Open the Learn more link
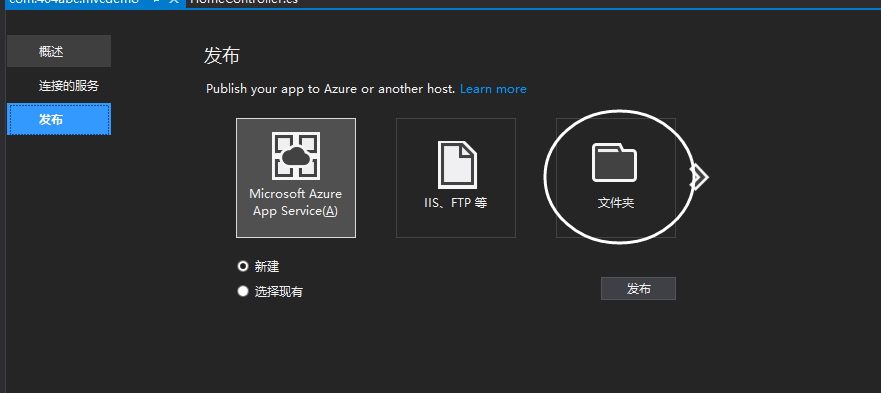The image size is (881, 393). [493, 89]
